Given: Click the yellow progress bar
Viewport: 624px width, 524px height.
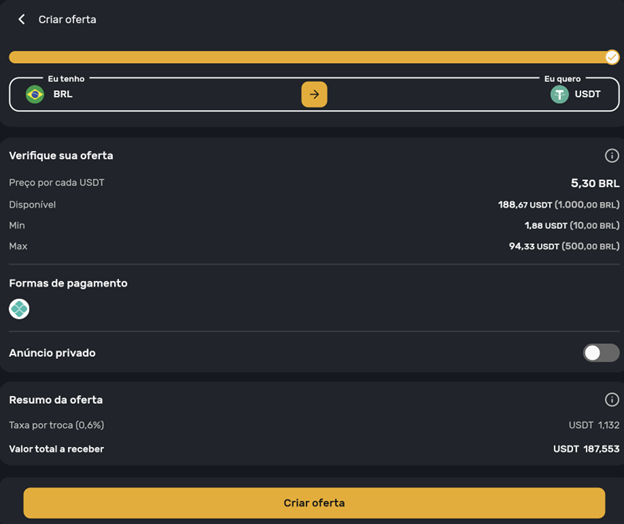Looking at the screenshot, I should [x=300, y=57].
